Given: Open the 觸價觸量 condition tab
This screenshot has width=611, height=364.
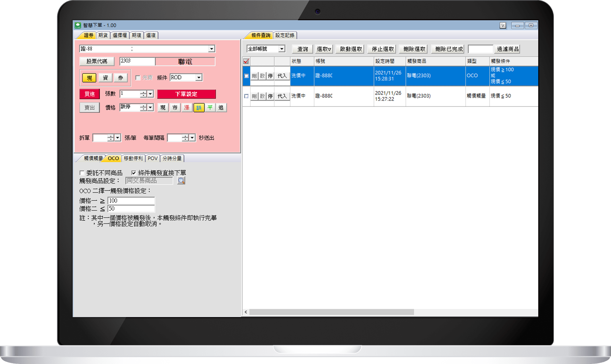Looking at the screenshot, I should pyautogui.click(x=93, y=159).
